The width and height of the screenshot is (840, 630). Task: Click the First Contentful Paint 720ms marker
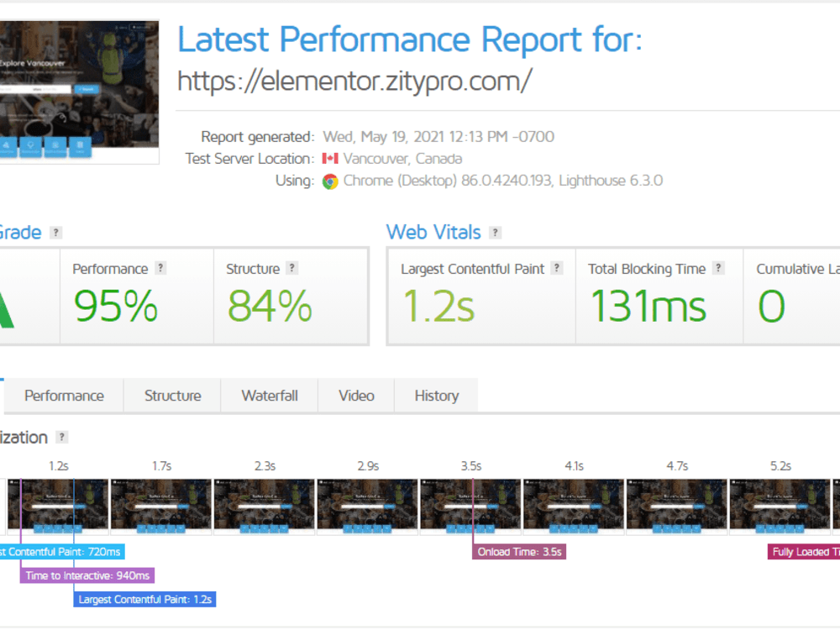[x=62, y=552]
